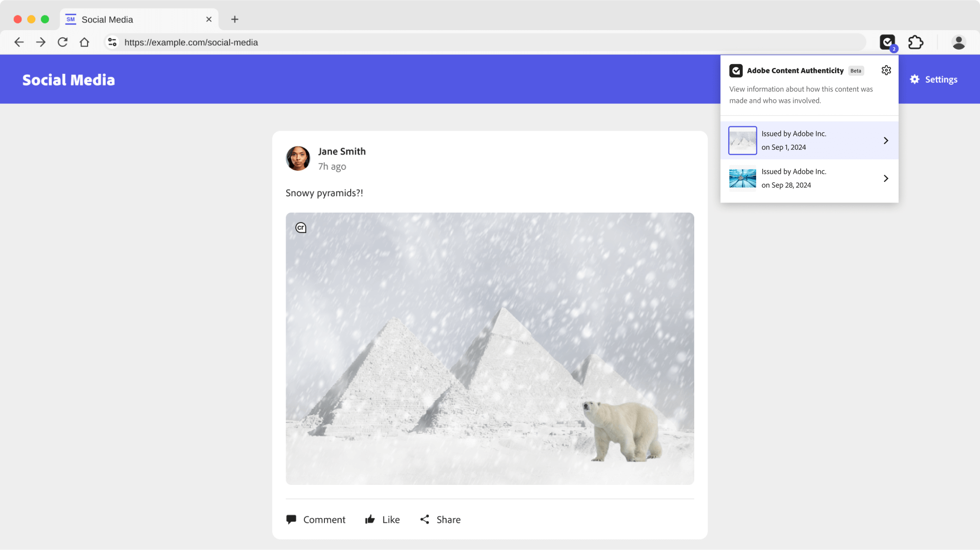Reload the page with refresh icon
Image resolution: width=980 pixels, height=550 pixels.
[63, 42]
